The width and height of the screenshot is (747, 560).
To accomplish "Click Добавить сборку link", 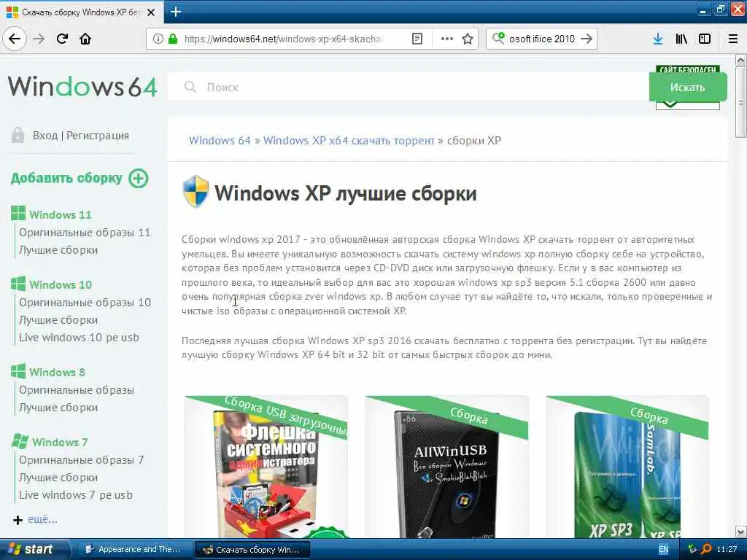I will (66, 178).
